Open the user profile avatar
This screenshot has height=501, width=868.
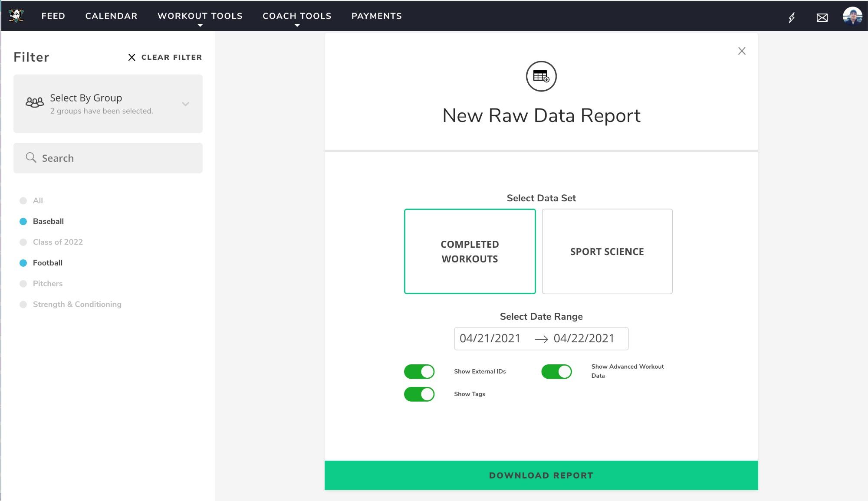[x=852, y=16]
